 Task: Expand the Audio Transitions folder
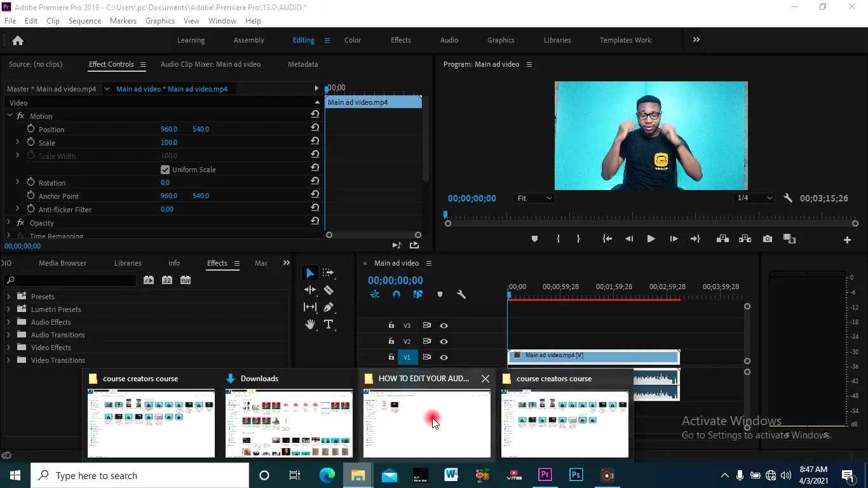click(x=9, y=335)
